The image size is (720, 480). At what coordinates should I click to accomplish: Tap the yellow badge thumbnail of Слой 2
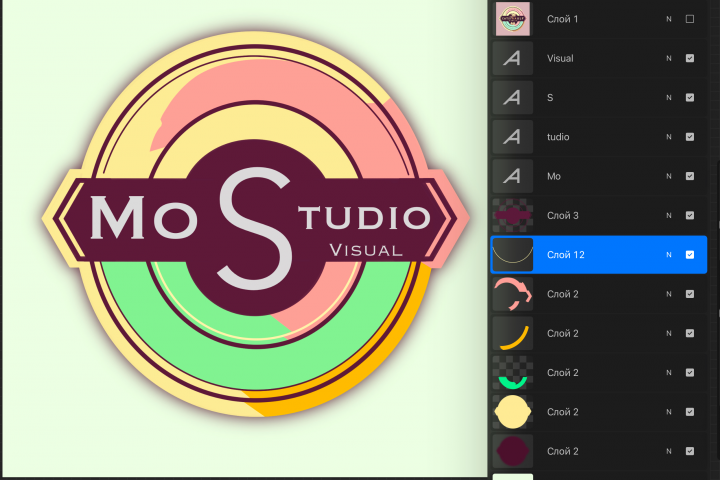point(512,412)
